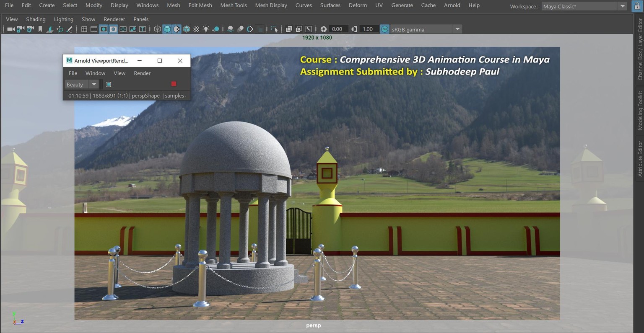Click the Smooth Shade All cube icon
Image resolution: width=644 pixels, height=333 pixels.
167,29
